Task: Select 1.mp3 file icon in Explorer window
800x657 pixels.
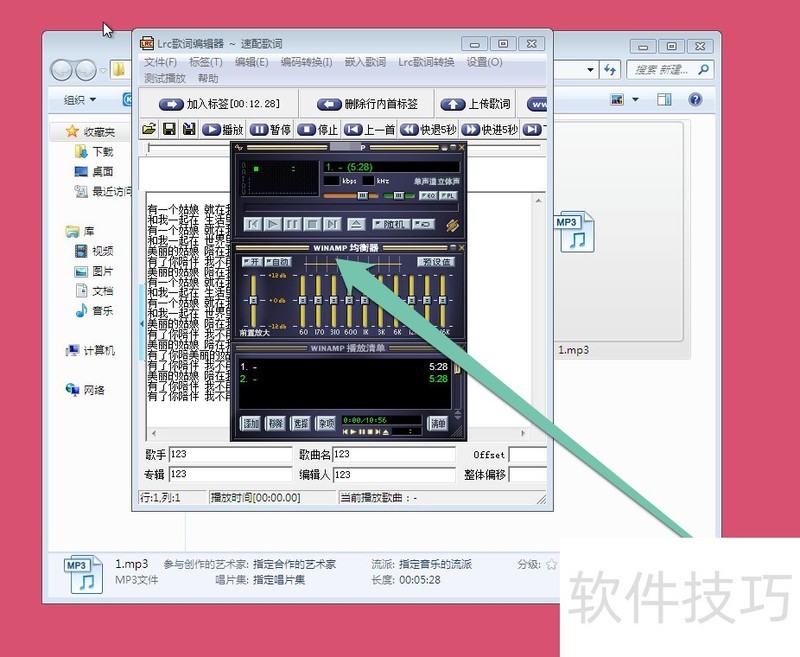Action: click(574, 232)
